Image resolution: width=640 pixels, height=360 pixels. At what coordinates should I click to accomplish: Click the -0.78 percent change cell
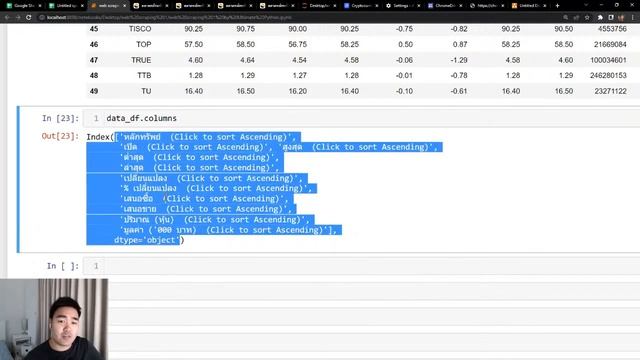459,76
